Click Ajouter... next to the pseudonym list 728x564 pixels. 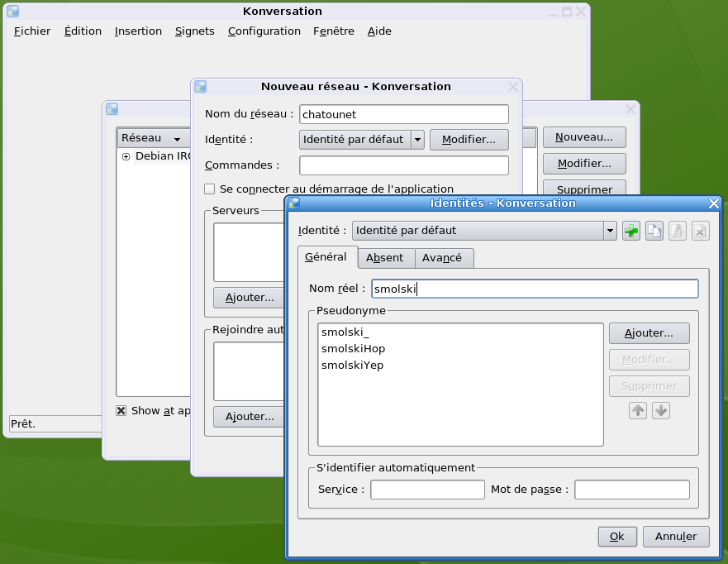(x=649, y=333)
